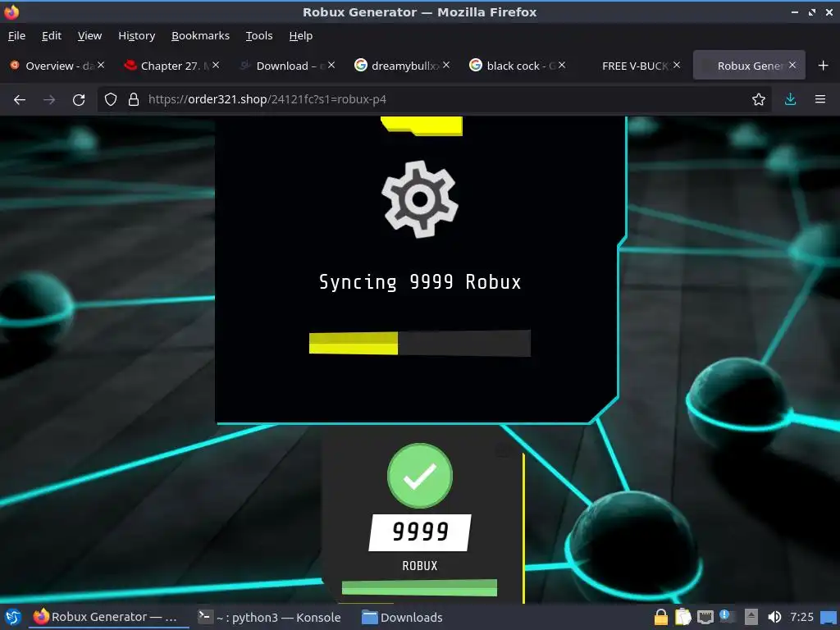Open the History menu
Viewport: 840px width, 630px height.
point(137,36)
